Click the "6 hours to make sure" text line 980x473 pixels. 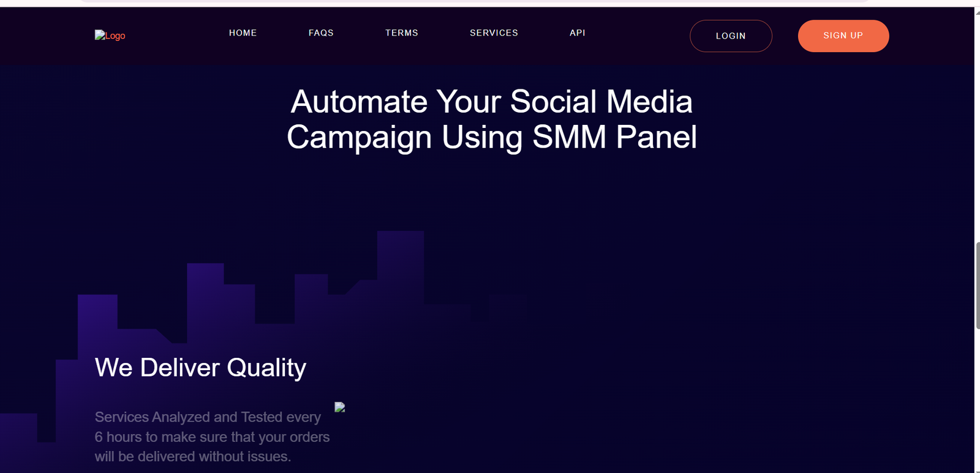(x=212, y=437)
